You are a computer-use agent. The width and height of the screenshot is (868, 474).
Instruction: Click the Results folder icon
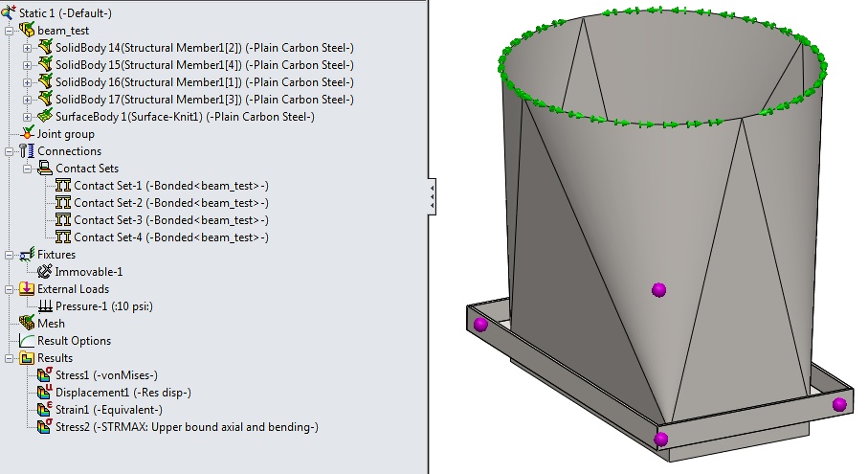click(x=27, y=358)
